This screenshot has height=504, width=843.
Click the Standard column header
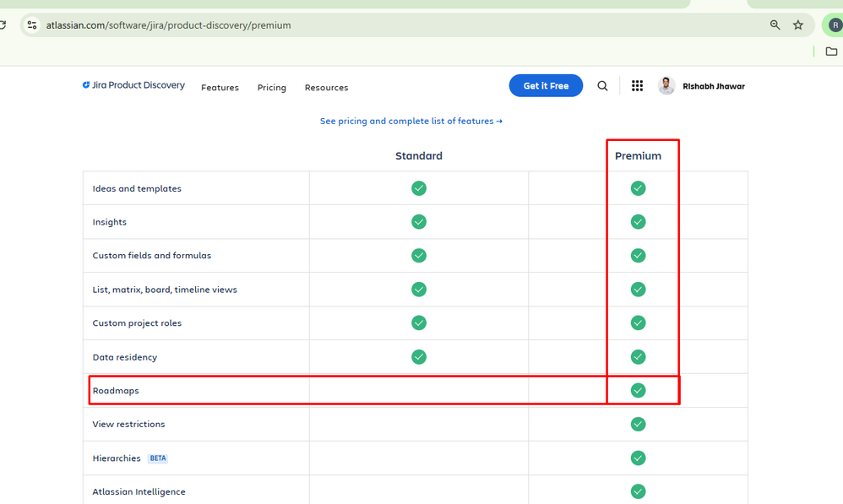tap(419, 156)
